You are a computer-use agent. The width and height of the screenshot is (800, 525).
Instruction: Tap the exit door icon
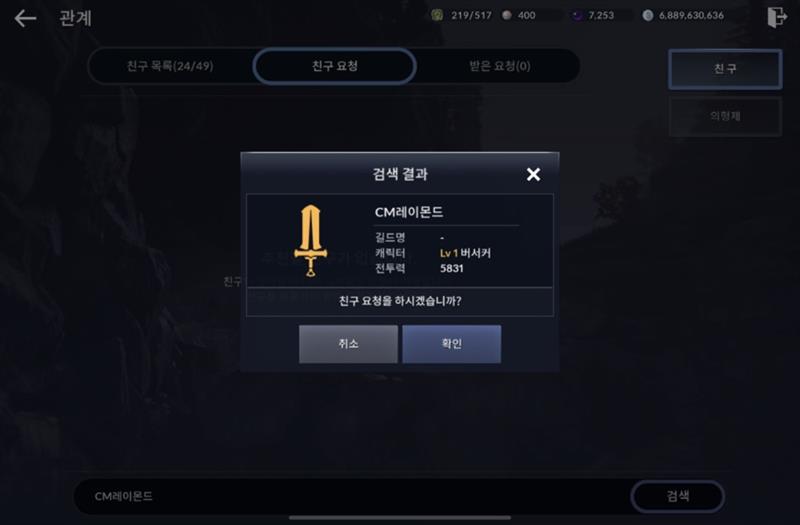point(777,17)
